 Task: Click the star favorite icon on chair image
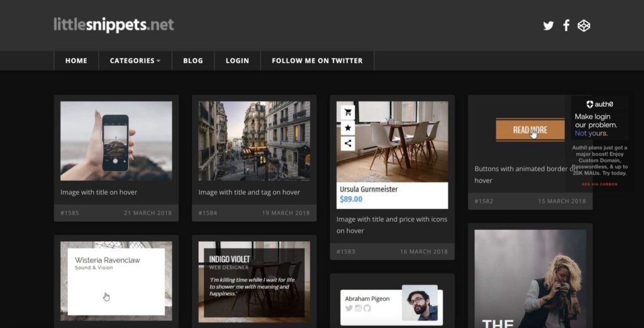[348, 128]
